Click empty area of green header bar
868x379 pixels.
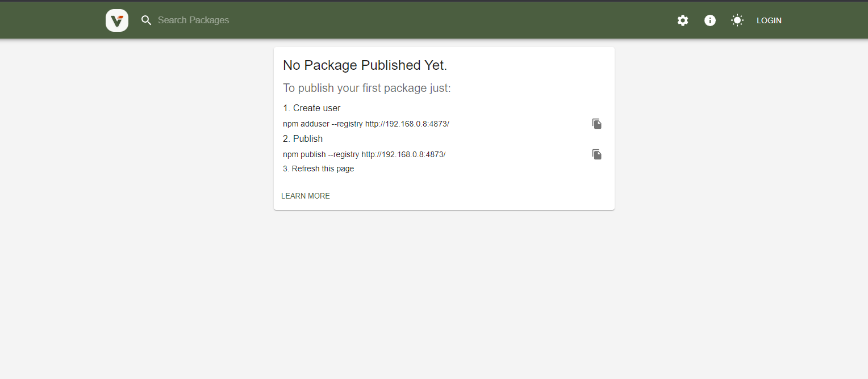coord(454,20)
